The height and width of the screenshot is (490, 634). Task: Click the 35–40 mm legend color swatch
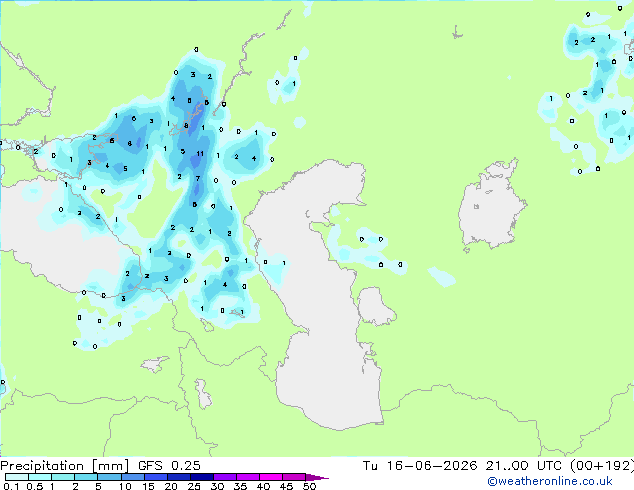tap(248, 477)
